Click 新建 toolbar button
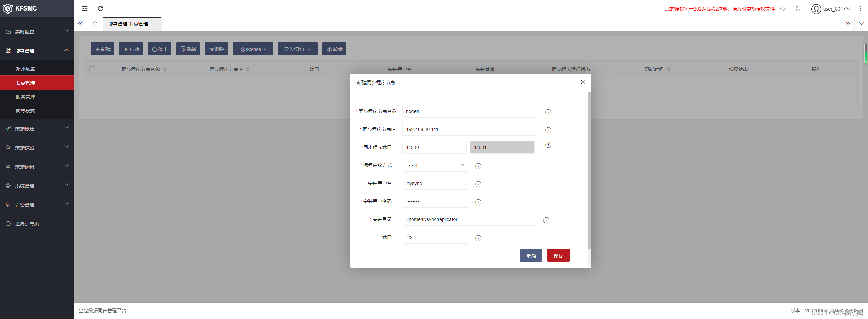The width and height of the screenshot is (868, 319). click(x=103, y=49)
